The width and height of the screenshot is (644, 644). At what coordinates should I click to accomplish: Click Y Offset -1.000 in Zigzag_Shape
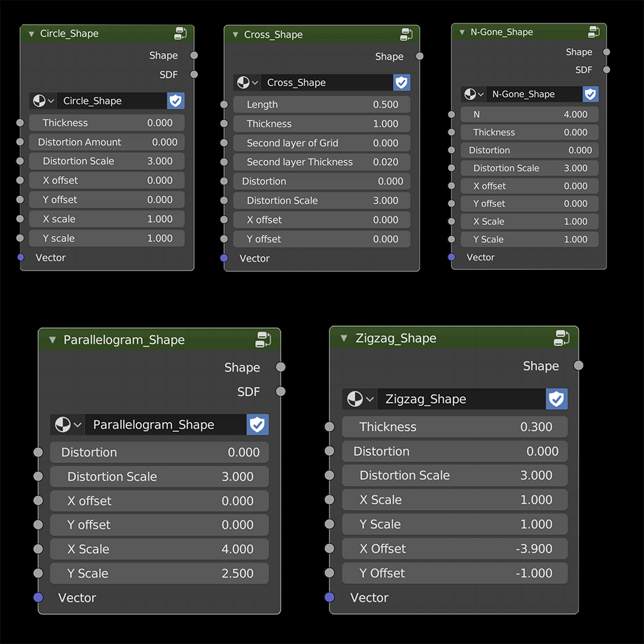(x=455, y=573)
